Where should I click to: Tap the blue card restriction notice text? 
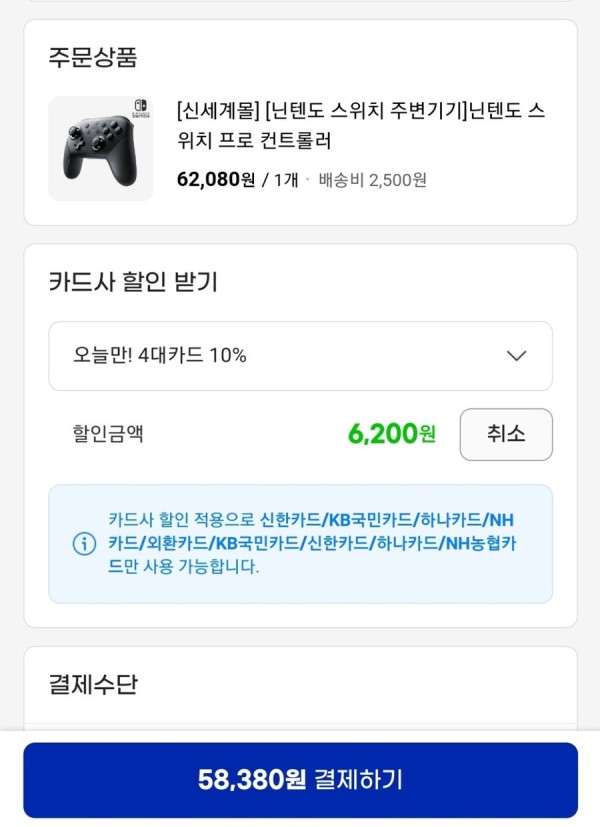tap(312, 543)
